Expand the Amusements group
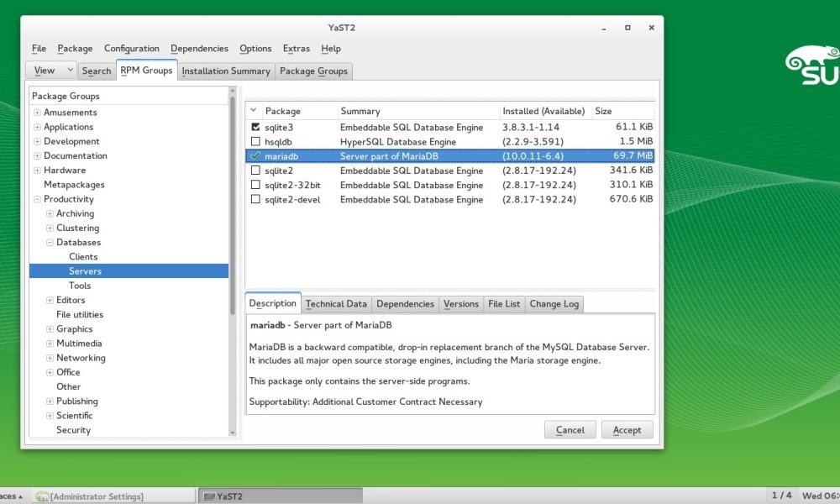Viewport: 840px width, 504px height. click(x=37, y=113)
